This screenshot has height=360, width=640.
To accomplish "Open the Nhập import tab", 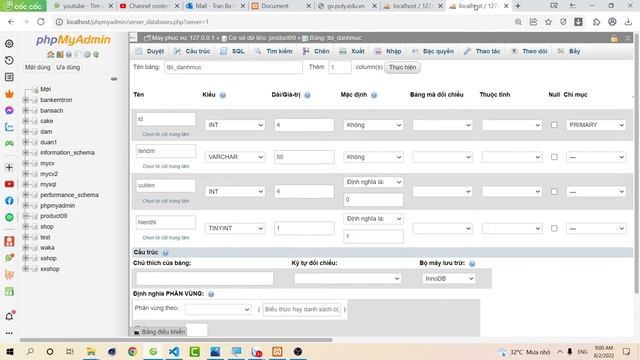I will tap(388, 51).
